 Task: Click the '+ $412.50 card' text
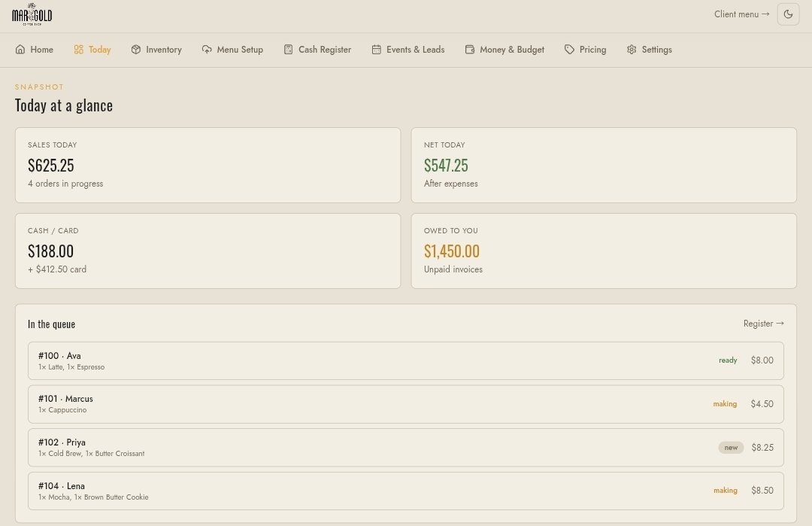click(57, 269)
